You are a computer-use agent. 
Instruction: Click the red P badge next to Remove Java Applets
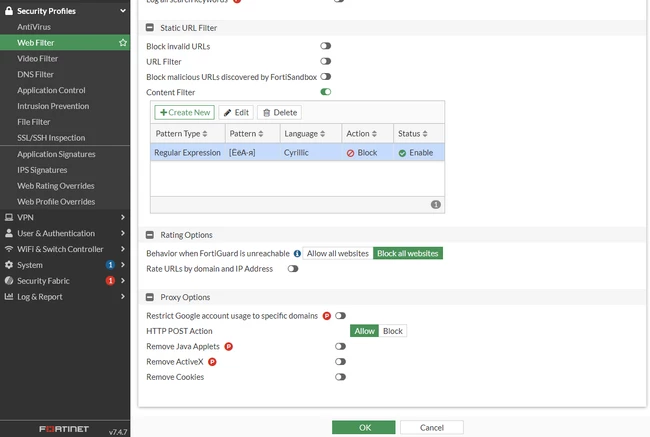228,347
